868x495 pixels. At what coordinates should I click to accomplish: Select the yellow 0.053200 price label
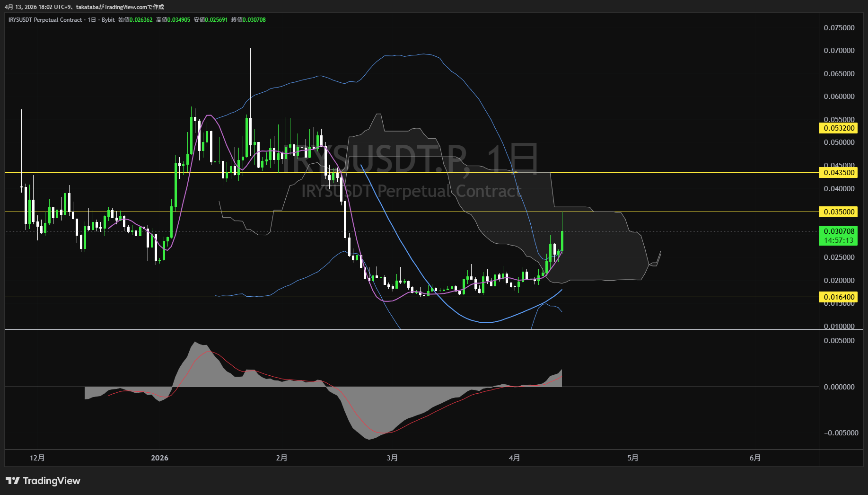(839, 128)
